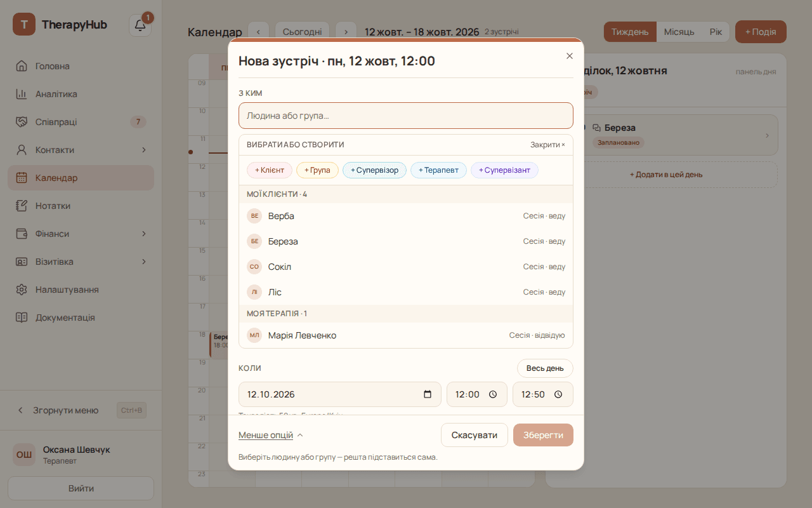Image resolution: width=812 pixels, height=508 pixels.
Task: Click the Нотатки note icon
Action: coord(22,206)
